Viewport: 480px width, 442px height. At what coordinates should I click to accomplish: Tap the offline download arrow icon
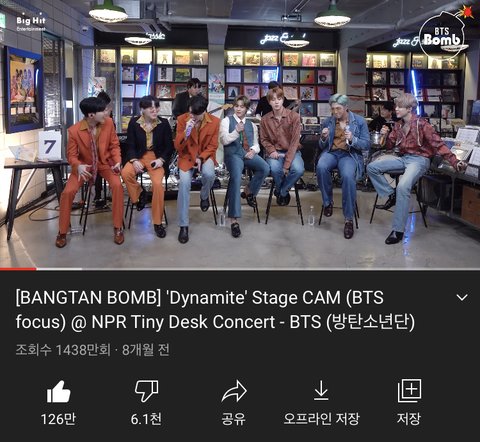(321, 390)
